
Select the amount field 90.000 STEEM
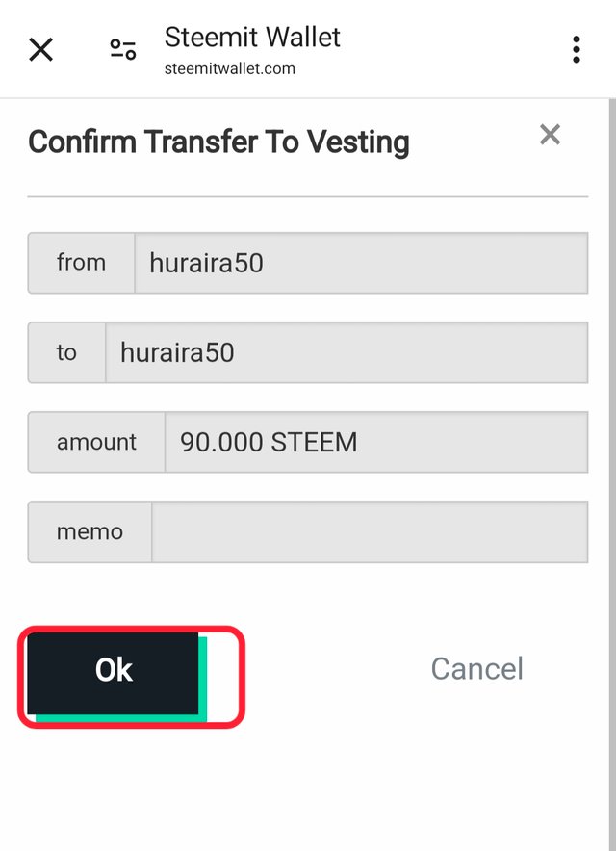(376, 442)
